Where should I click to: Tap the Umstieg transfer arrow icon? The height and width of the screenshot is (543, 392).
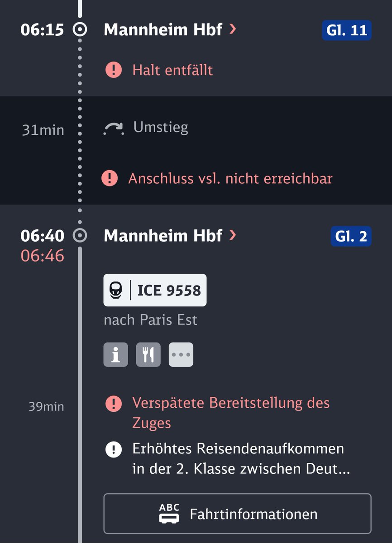(114, 129)
